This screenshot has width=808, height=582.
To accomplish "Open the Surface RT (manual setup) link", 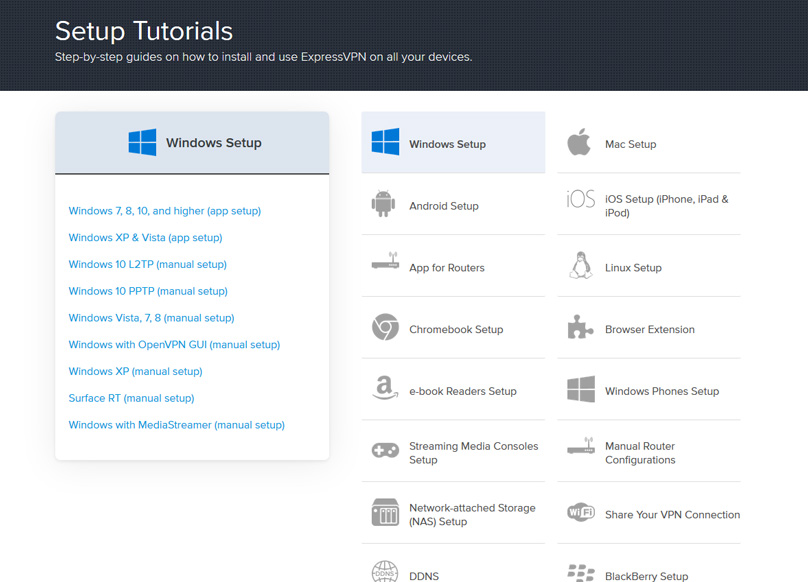I will click(x=131, y=398).
